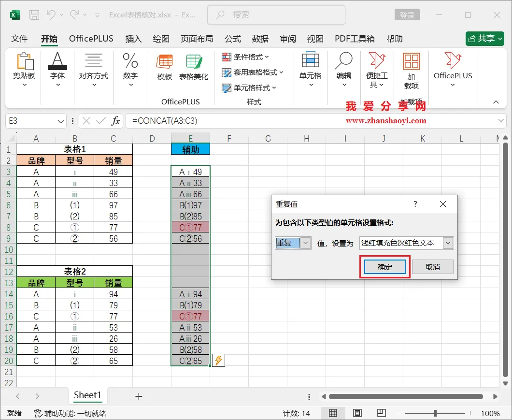Open the 浅红填充色深红色文本 format dropdown
The width and height of the screenshot is (512, 420).
click(x=448, y=243)
